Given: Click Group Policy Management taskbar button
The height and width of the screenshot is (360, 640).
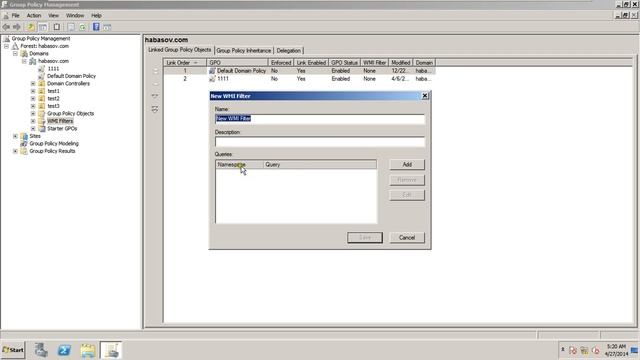Looking at the screenshot, I should tap(111, 350).
